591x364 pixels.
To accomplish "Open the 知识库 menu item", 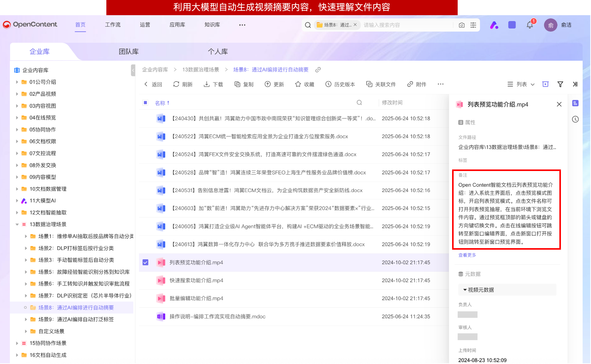I will coord(212,25).
